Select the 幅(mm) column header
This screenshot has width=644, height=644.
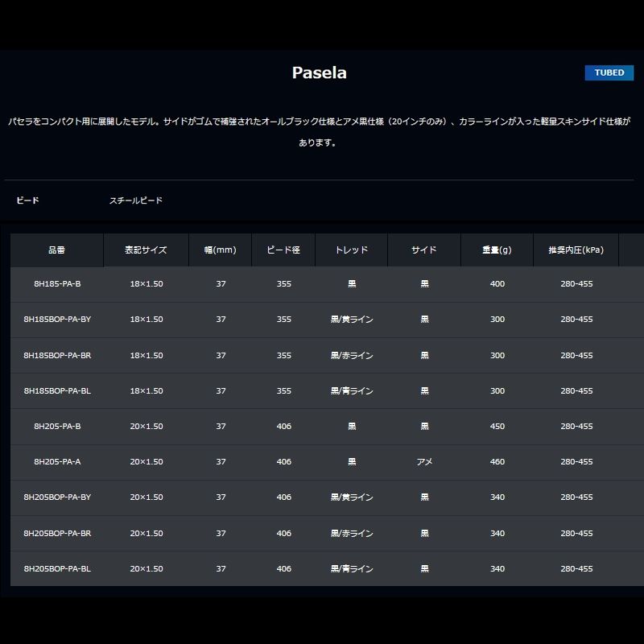click(220, 250)
